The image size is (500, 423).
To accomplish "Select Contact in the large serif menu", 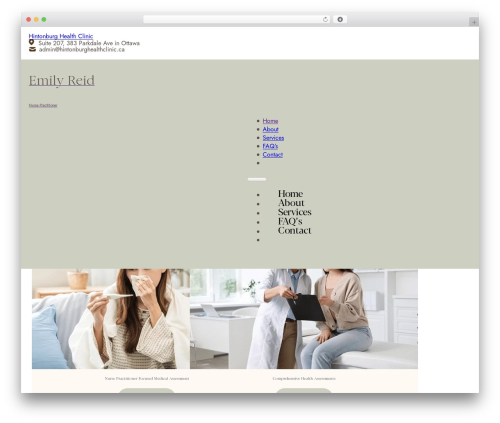I will (x=295, y=230).
